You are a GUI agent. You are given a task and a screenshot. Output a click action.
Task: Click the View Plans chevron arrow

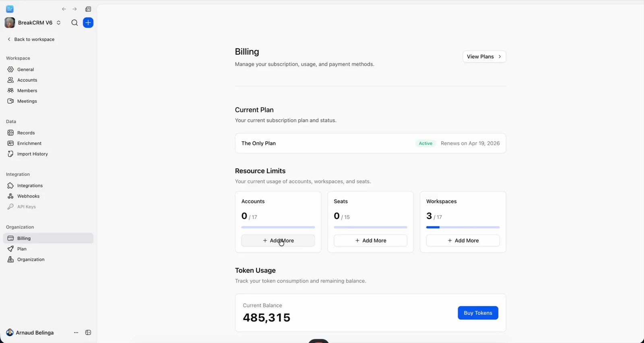pyautogui.click(x=500, y=56)
